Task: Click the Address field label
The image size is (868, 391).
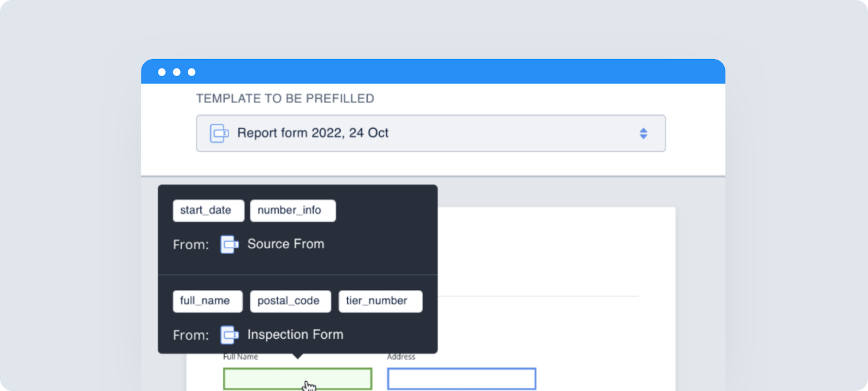Action: pos(401,357)
